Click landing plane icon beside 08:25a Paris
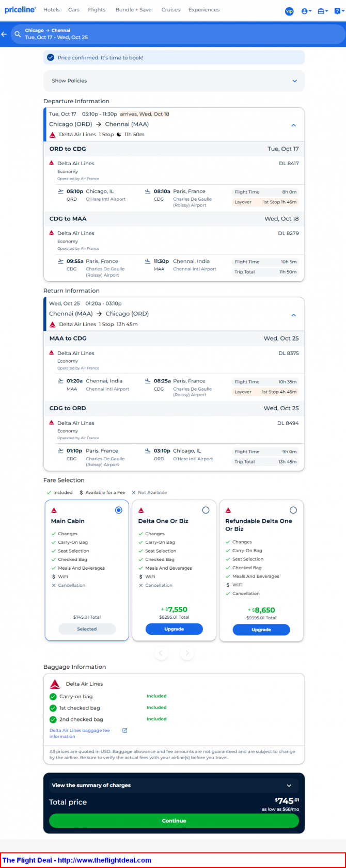This screenshot has width=346, height=868. tap(148, 381)
